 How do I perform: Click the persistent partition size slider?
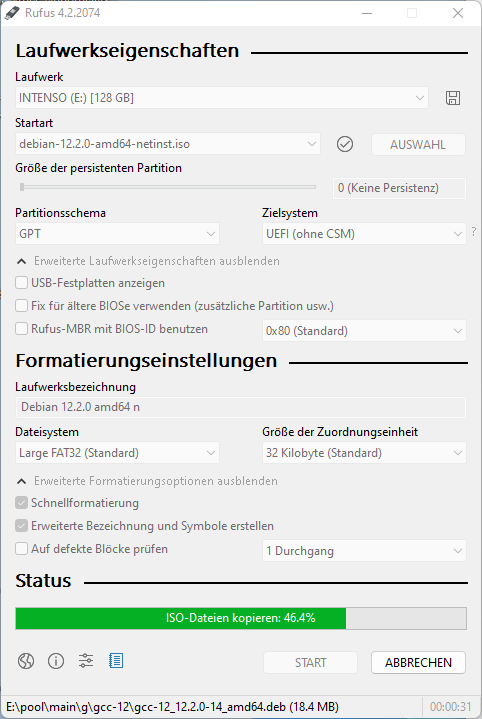click(x=167, y=187)
